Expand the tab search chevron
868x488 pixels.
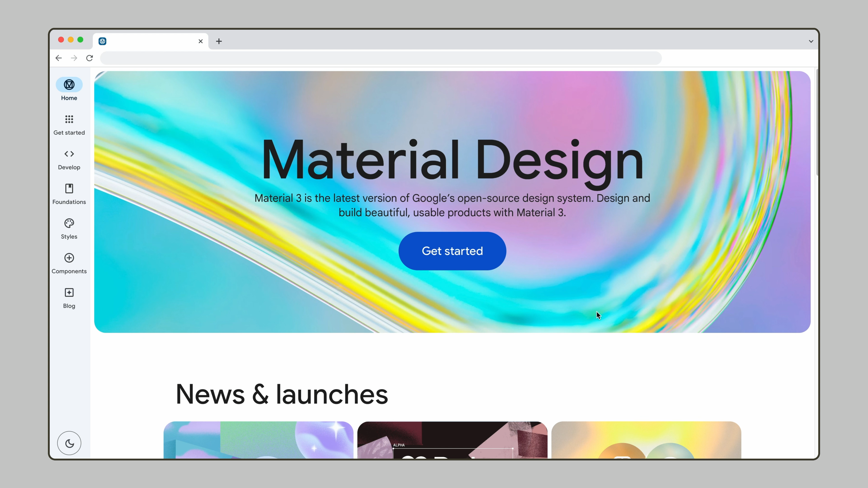click(x=811, y=41)
